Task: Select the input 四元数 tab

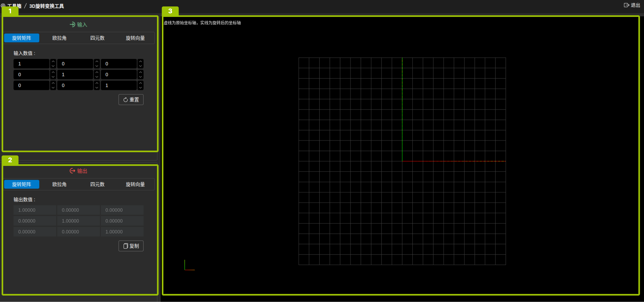Action: (97, 38)
